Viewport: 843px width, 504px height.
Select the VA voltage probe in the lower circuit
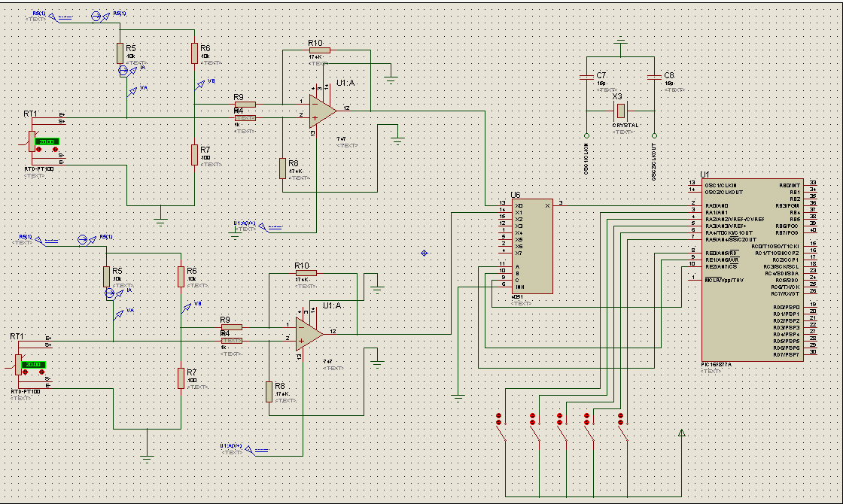coord(119,315)
